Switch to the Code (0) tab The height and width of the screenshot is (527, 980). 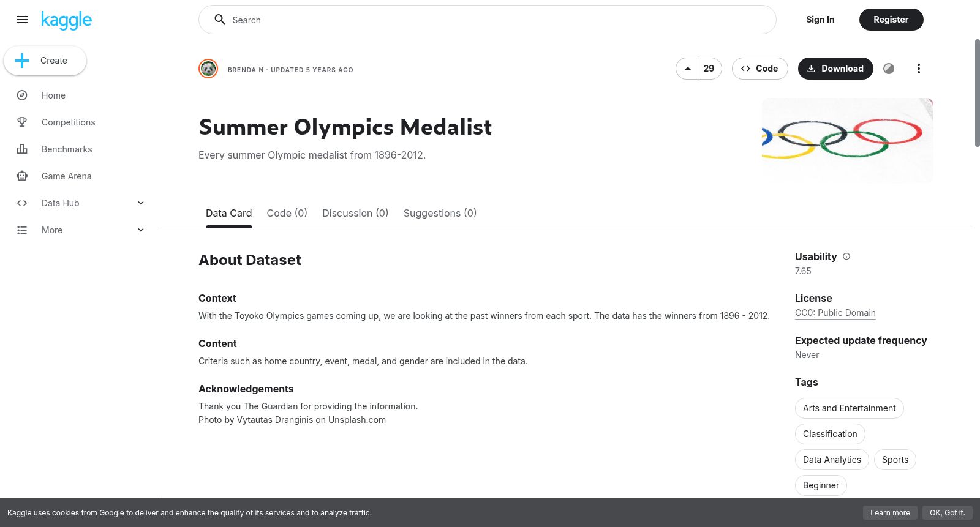click(287, 213)
